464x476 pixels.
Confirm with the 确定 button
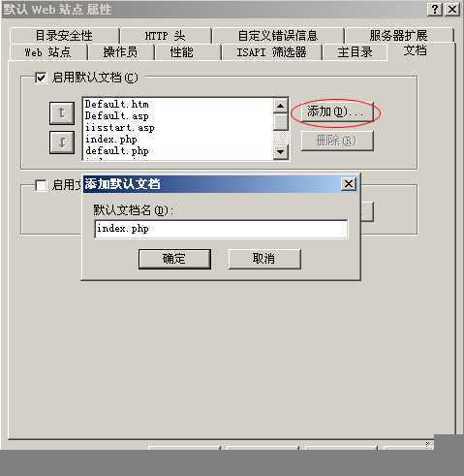174,259
